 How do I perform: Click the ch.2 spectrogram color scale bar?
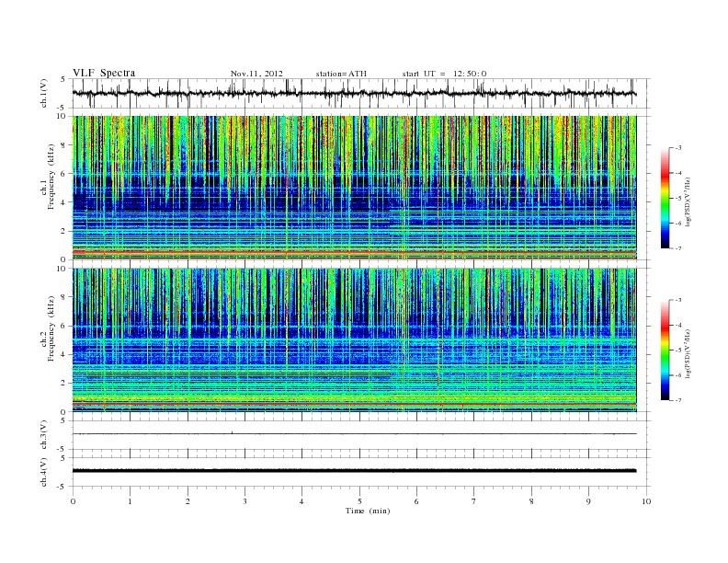point(665,350)
